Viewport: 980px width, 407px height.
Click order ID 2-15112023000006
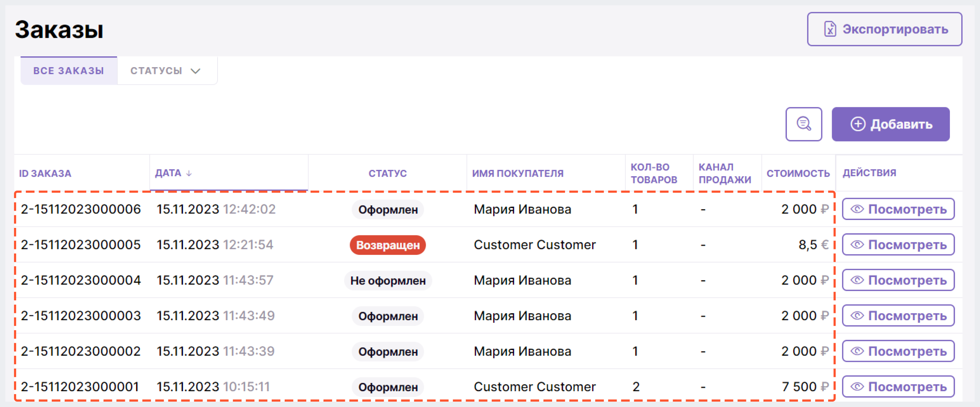click(x=81, y=209)
